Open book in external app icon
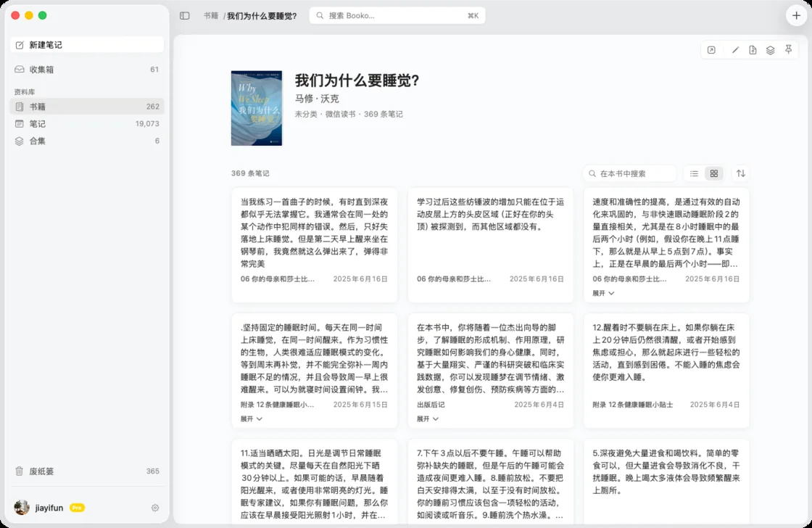This screenshot has width=812, height=528. coord(711,50)
